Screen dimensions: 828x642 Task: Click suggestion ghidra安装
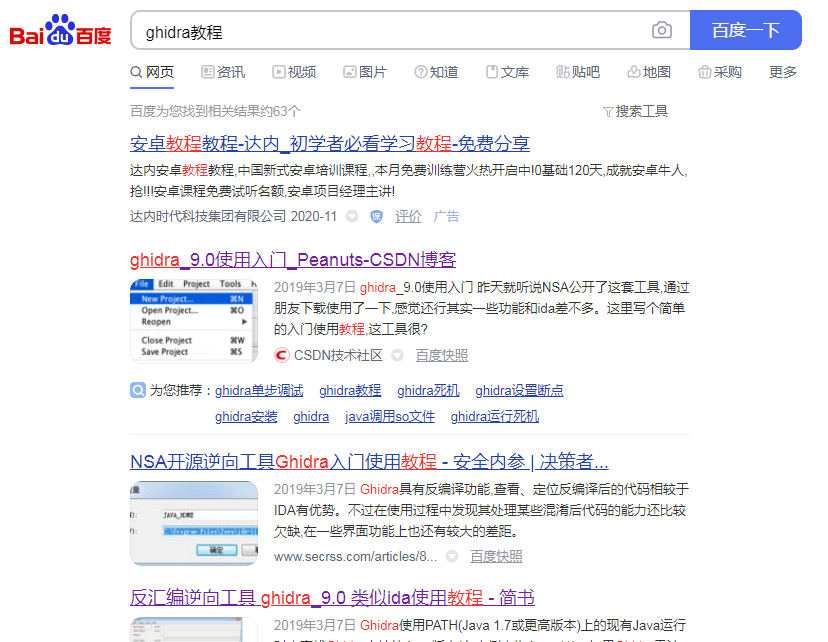click(246, 417)
